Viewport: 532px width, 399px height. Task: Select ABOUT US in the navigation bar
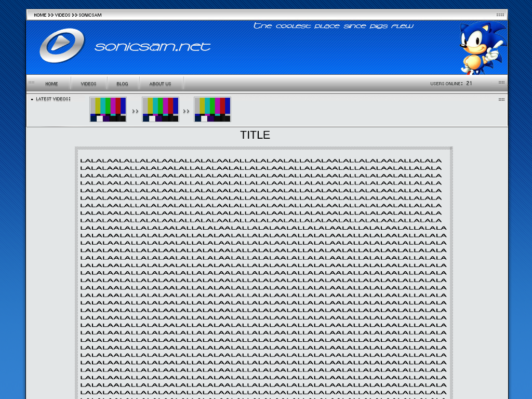tap(160, 84)
